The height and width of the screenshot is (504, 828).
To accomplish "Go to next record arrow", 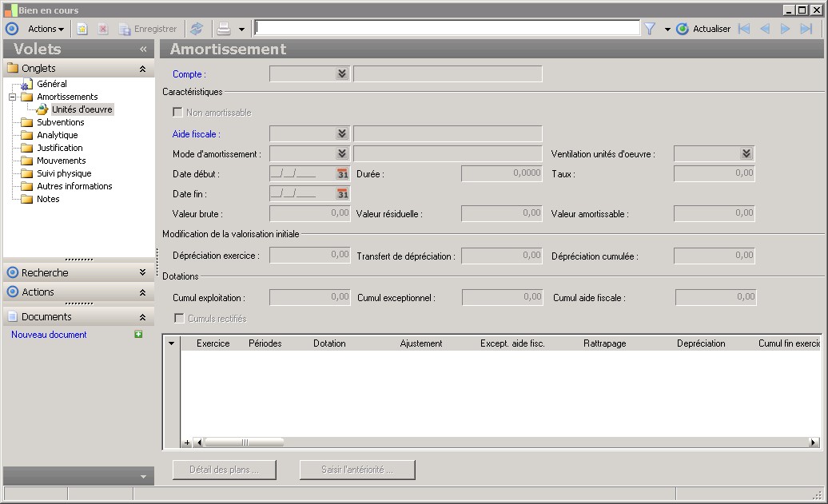I will pos(785,29).
